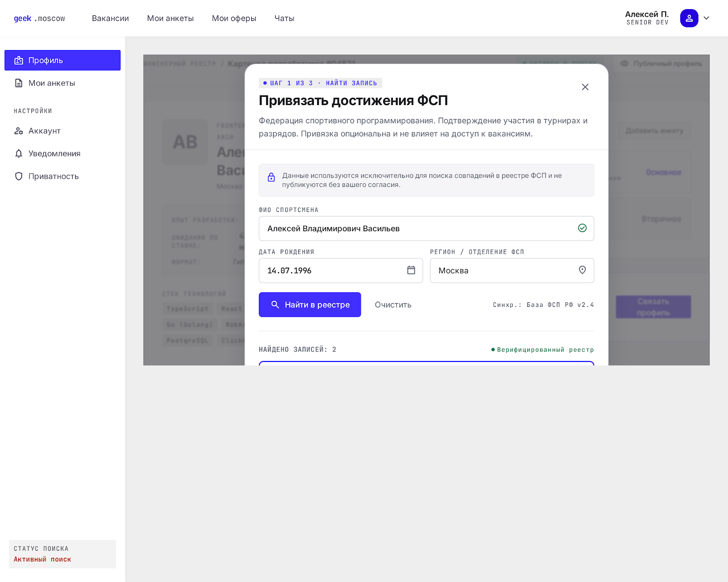Viewport: 728px width, 582px height.
Task: Click the user avatar icon
Action: (689, 18)
